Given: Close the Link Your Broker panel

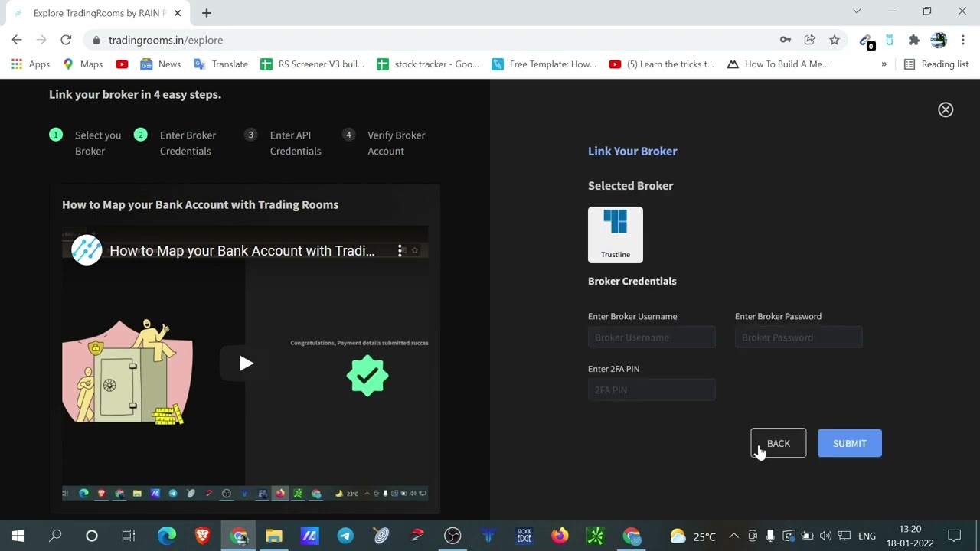Looking at the screenshot, I should coord(946,109).
